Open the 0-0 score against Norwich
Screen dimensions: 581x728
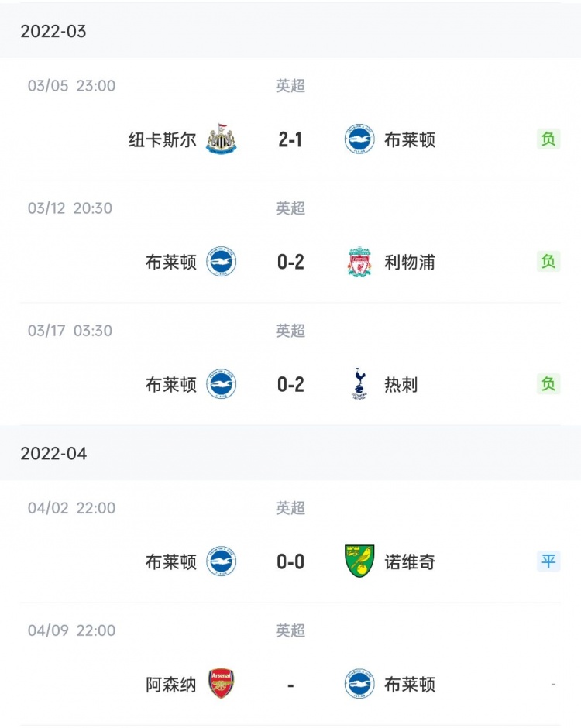point(290,561)
